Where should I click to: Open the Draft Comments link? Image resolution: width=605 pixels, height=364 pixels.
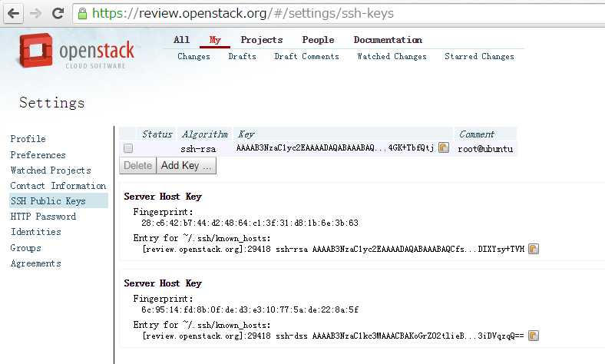pos(306,56)
